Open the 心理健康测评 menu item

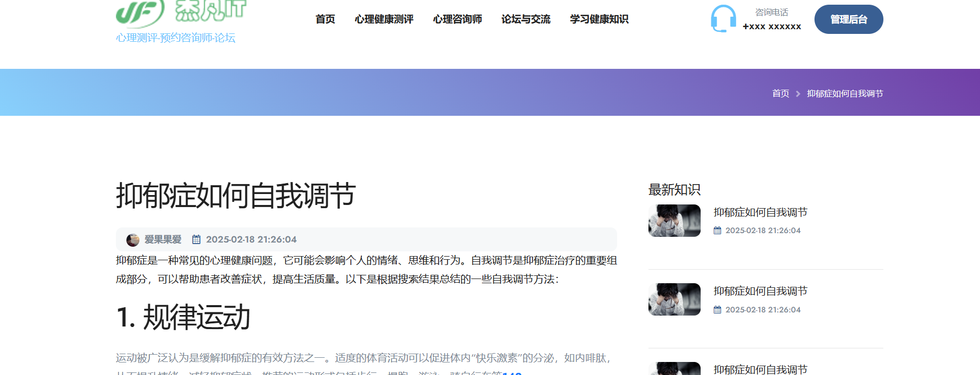click(384, 19)
